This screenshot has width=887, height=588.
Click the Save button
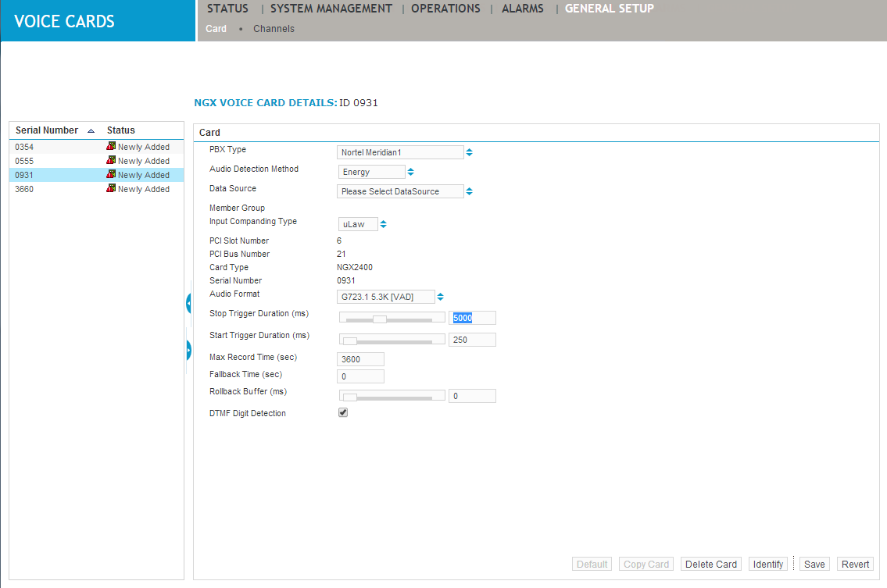tap(814, 564)
